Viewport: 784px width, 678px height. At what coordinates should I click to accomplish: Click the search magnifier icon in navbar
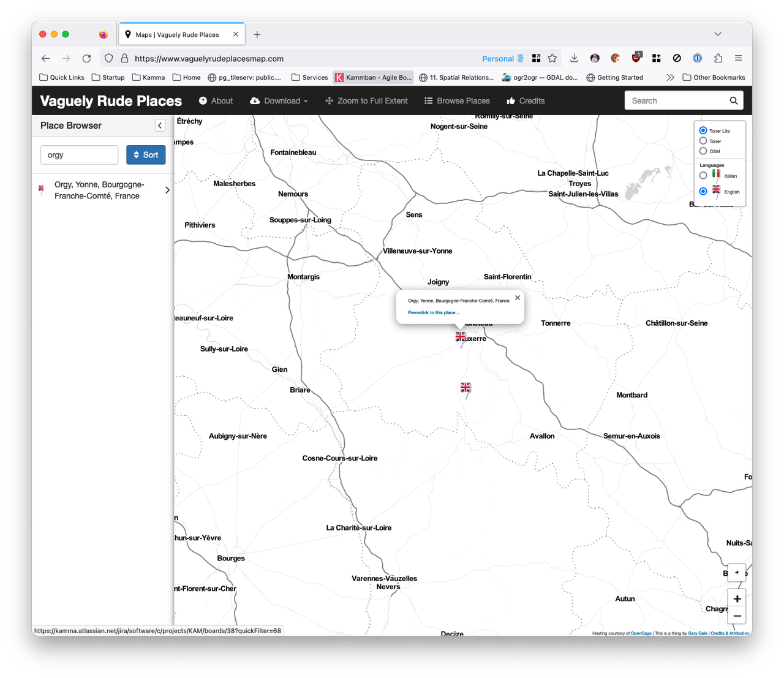click(733, 101)
